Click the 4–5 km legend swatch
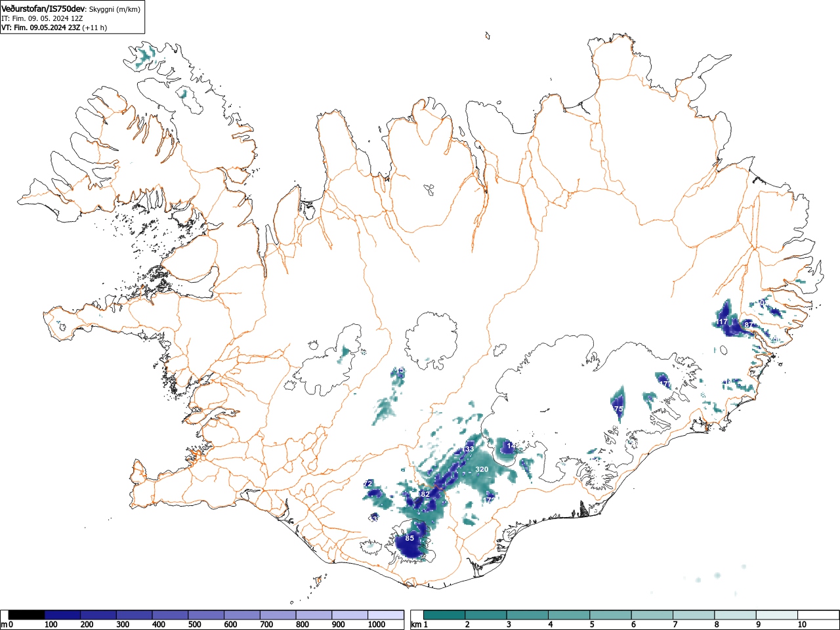 570,615
